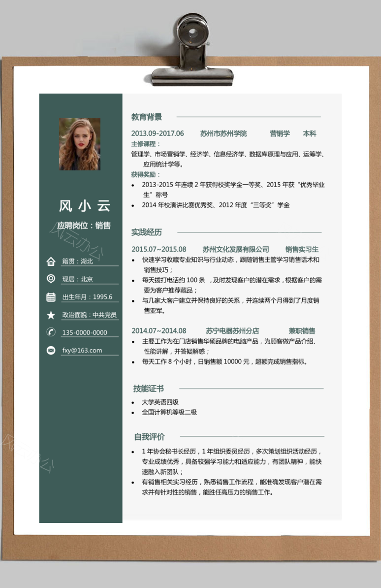This screenshot has width=381, height=588.
Task: Click the 实践经历 section heading
Action: point(147,232)
